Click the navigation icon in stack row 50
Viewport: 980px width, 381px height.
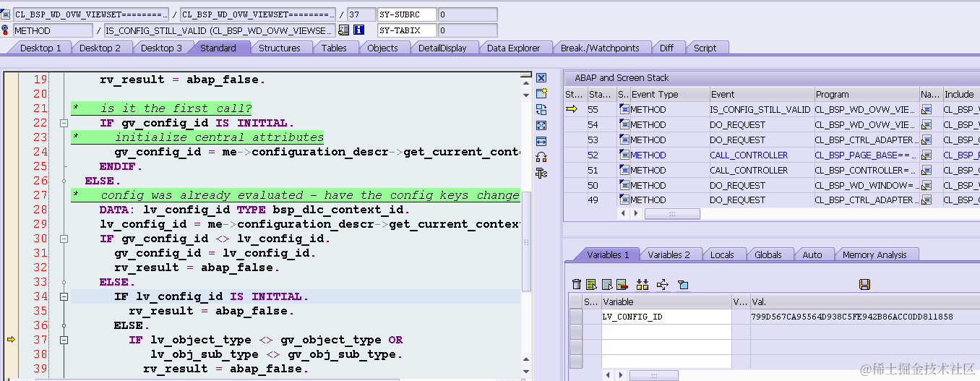(x=927, y=185)
